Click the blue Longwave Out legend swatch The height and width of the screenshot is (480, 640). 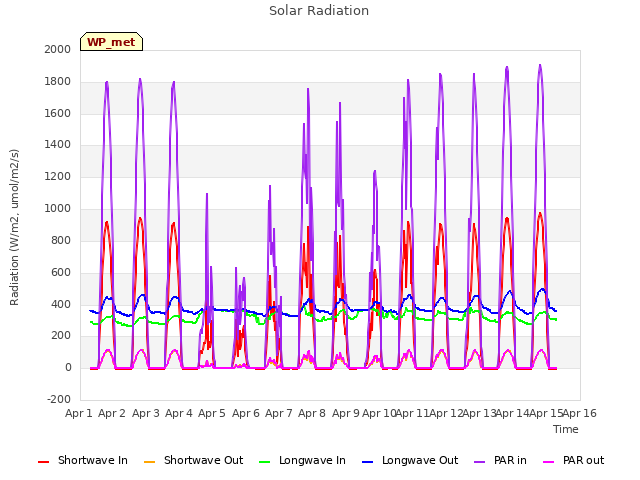[x=367, y=462]
